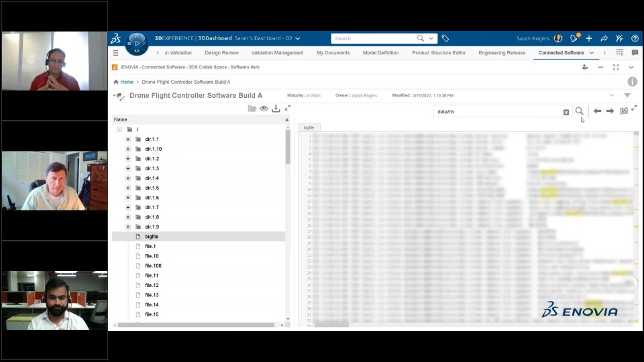Click the top bar Search input field

click(374, 39)
